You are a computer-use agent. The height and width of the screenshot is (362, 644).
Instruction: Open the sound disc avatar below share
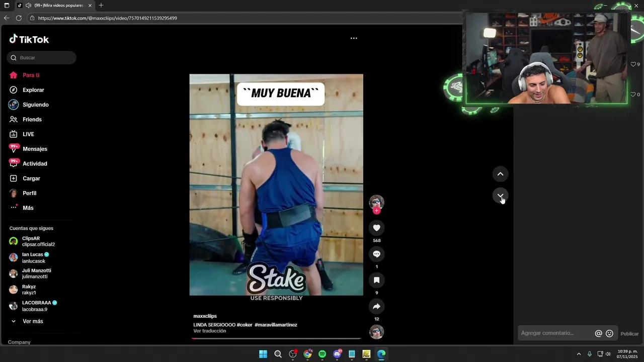click(376, 332)
